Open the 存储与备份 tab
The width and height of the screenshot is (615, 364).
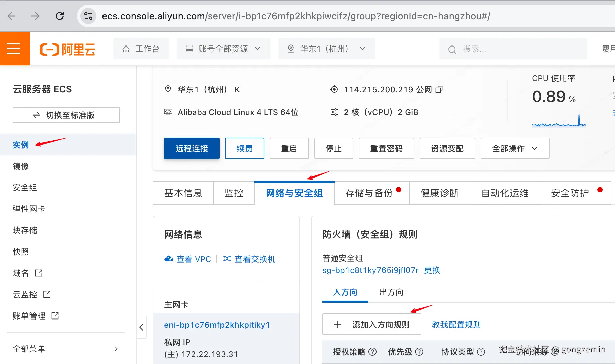372,193
